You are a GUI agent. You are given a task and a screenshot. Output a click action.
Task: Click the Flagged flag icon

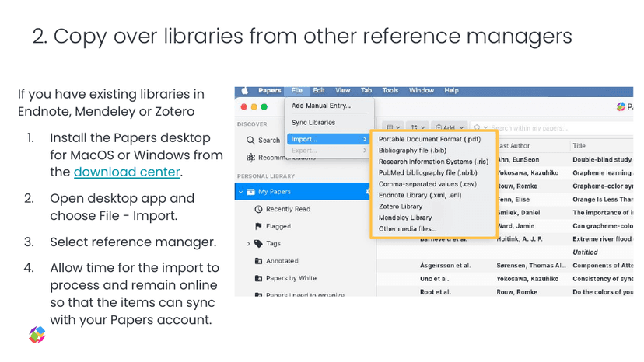pyautogui.click(x=258, y=226)
